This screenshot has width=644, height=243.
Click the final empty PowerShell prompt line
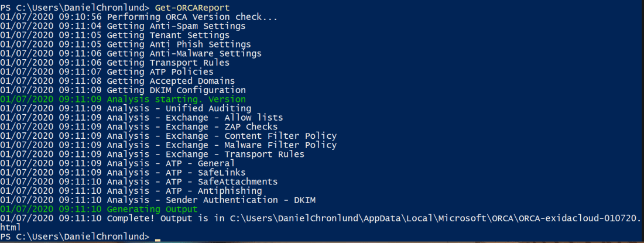[x=76, y=237]
